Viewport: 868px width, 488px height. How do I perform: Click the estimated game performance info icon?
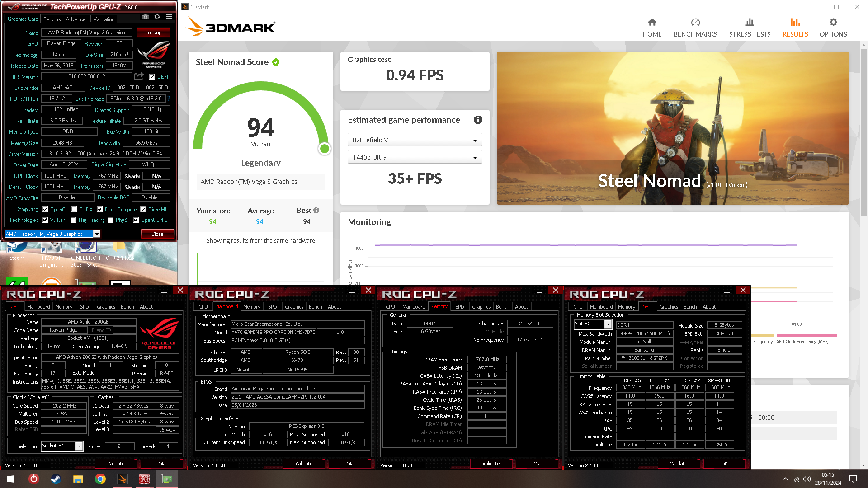click(x=478, y=120)
